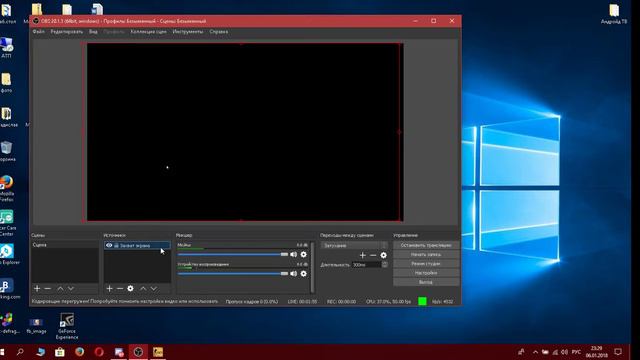Click Режим студии button

(426, 264)
